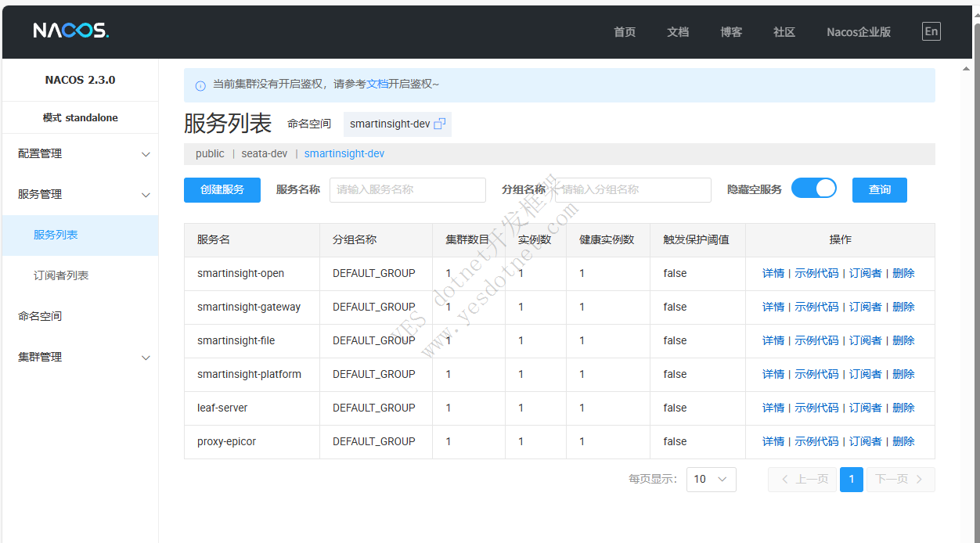Click the 文档 link in the auth notice

click(377, 84)
